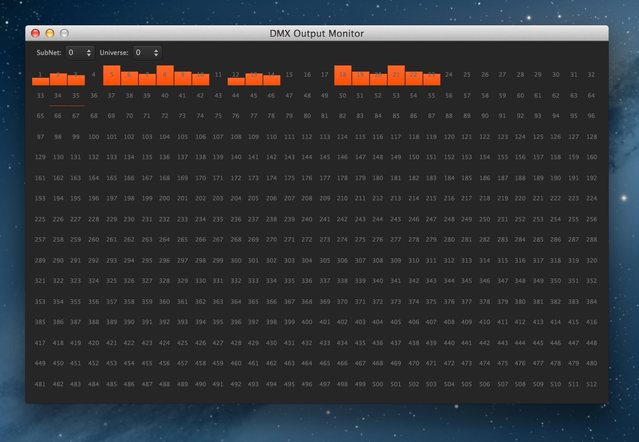Click the Universe stepper arrows
639x442 pixels.
156,53
